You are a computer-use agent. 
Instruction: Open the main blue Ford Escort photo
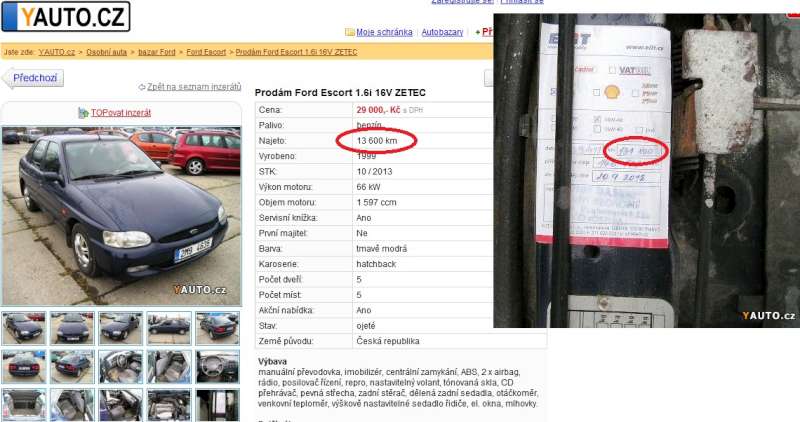click(121, 215)
